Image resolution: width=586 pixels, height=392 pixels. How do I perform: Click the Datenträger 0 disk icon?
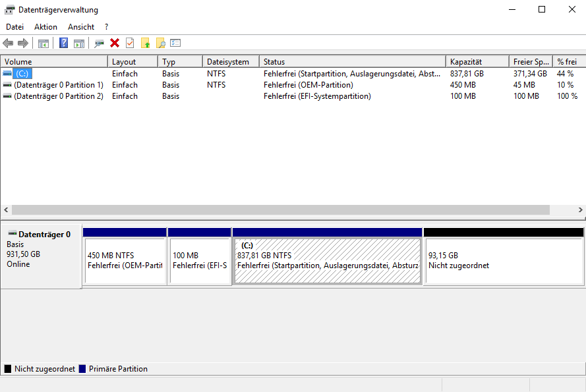[x=13, y=234]
